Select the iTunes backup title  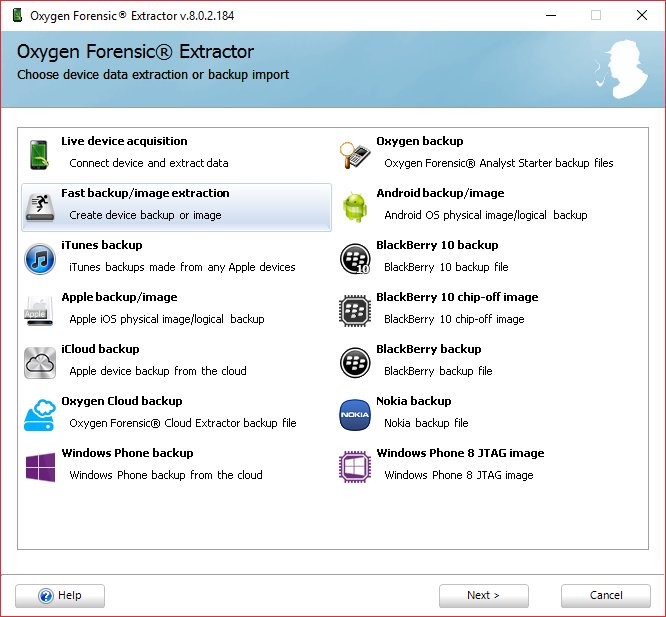point(102,245)
